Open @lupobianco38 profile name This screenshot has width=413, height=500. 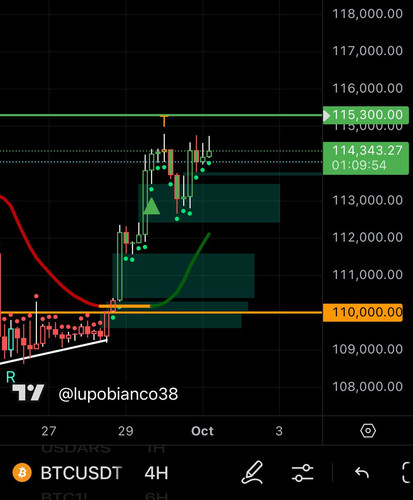(118, 394)
